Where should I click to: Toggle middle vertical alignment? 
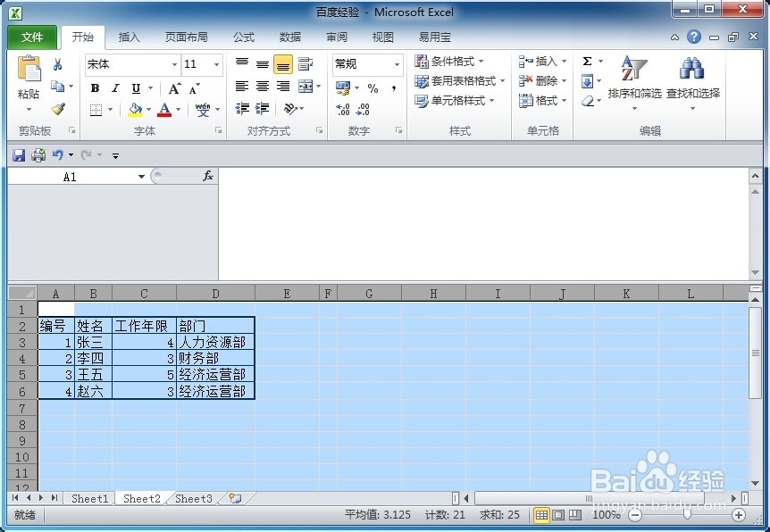263,63
